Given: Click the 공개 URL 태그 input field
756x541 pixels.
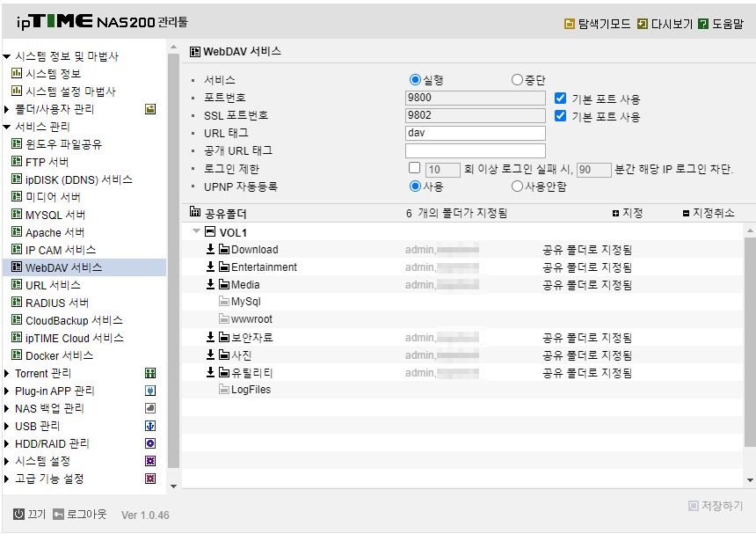Looking at the screenshot, I should (476, 151).
